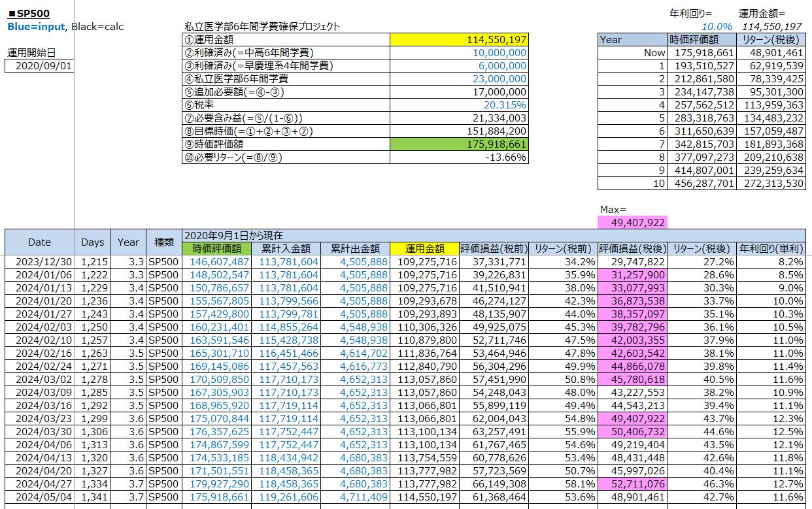Select the year 10 value 456,287,701
The width and height of the screenshot is (812, 509).
(x=702, y=184)
